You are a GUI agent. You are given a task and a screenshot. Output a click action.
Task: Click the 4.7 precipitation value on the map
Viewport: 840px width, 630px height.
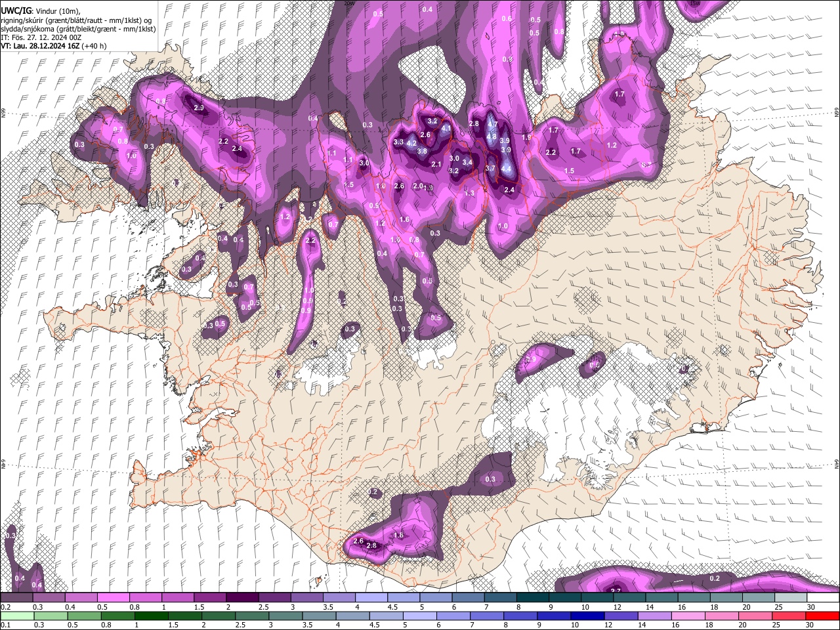coord(493,124)
